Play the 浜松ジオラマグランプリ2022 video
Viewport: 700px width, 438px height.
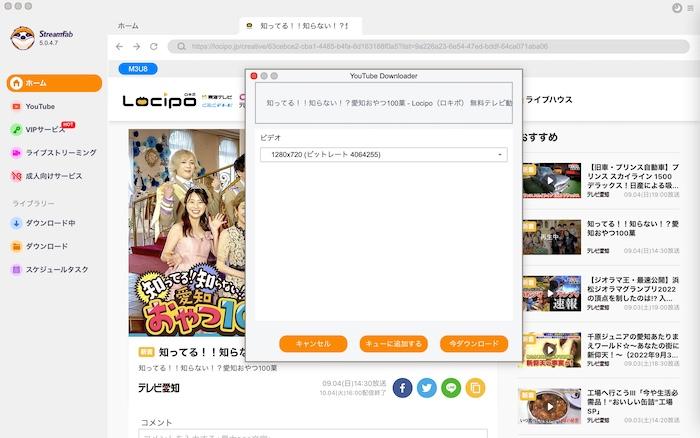(551, 293)
